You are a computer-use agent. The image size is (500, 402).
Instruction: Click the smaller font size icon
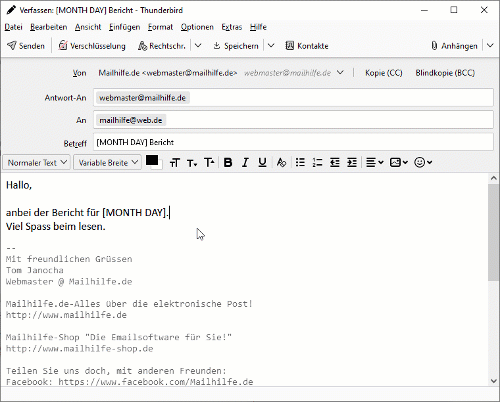pos(192,163)
